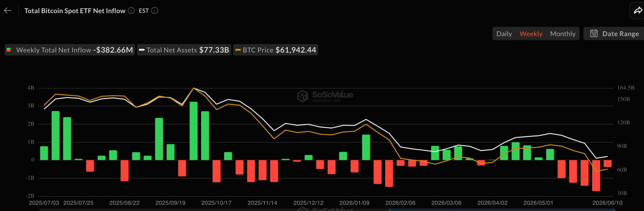Click the EST timezone label
Image resolution: width=644 pixels, height=211 pixels.
coord(144,11)
